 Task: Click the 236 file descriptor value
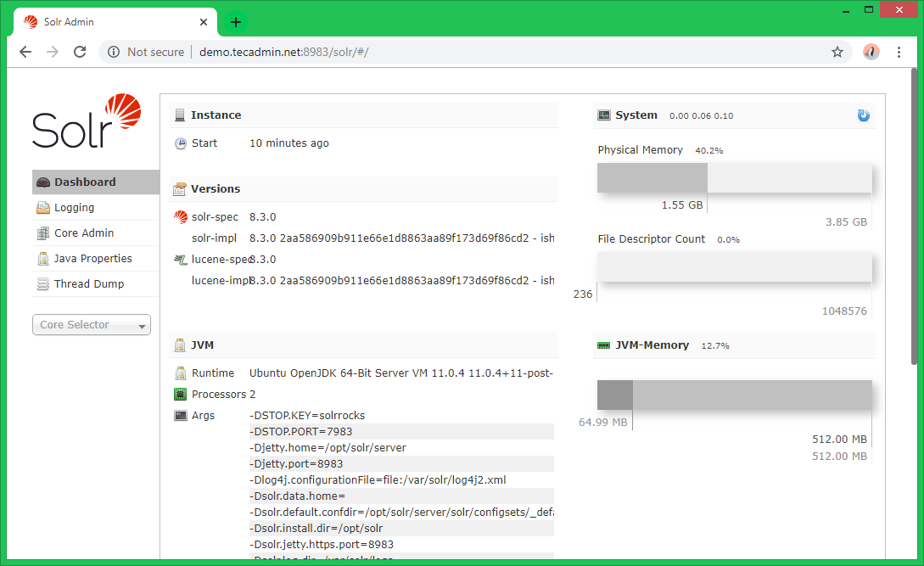point(583,294)
